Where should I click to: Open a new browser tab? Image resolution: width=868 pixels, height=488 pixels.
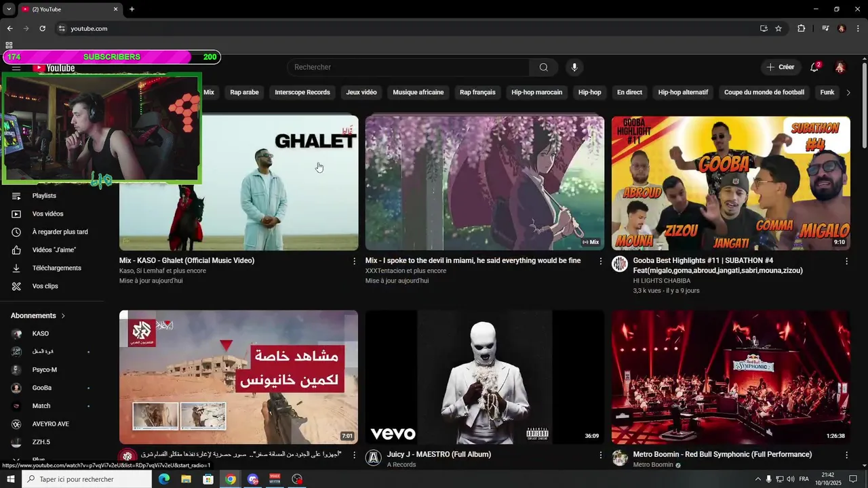click(x=132, y=9)
